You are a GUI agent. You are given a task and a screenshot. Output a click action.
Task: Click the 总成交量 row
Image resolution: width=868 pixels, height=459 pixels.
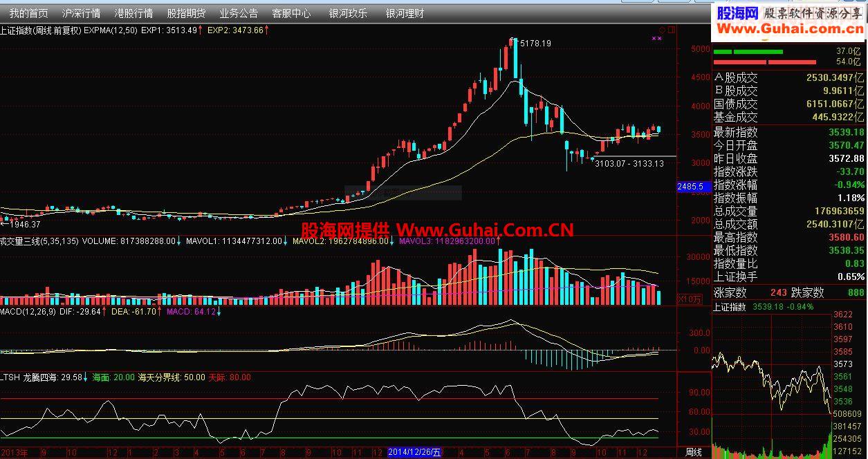[789, 211]
